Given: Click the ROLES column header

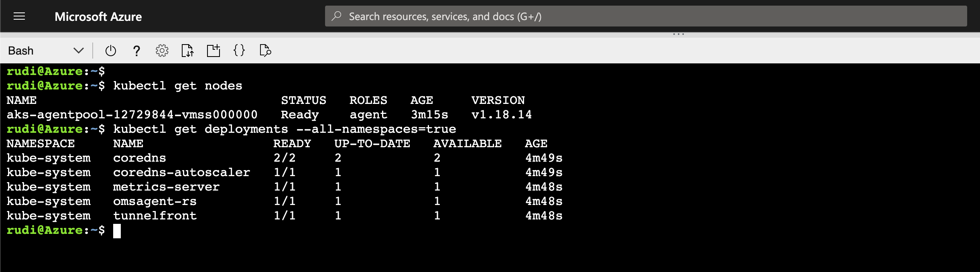Looking at the screenshot, I should click(x=368, y=100).
